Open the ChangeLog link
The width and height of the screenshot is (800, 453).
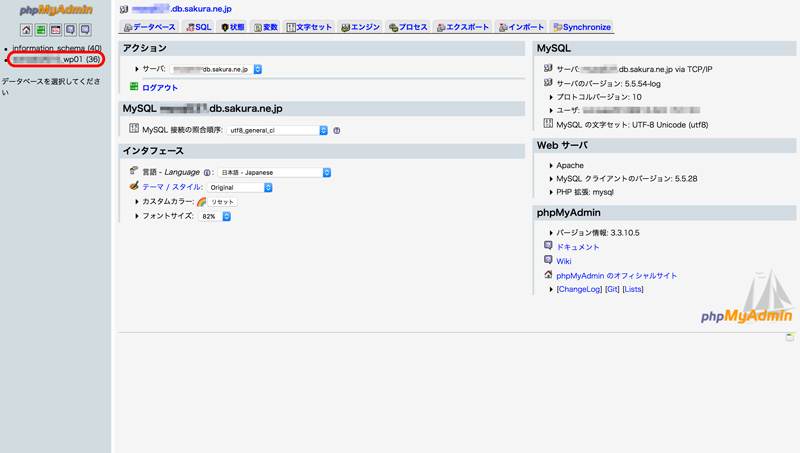(579, 289)
